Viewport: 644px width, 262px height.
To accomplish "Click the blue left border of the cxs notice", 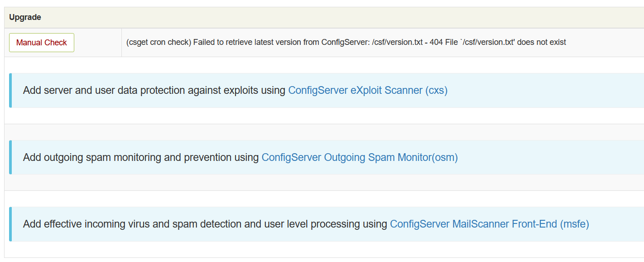I will (x=10, y=90).
